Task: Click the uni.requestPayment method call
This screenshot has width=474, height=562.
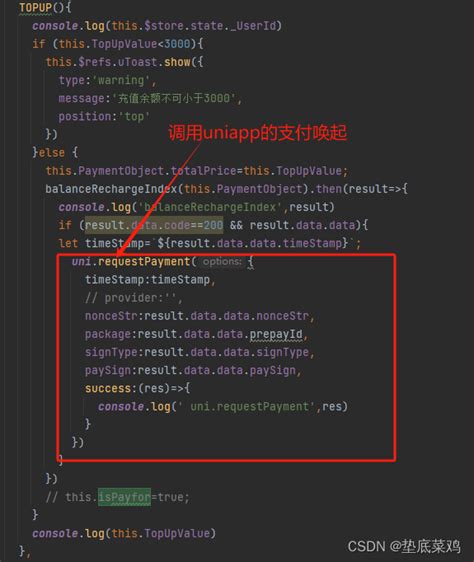Action: pyautogui.click(x=131, y=262)
